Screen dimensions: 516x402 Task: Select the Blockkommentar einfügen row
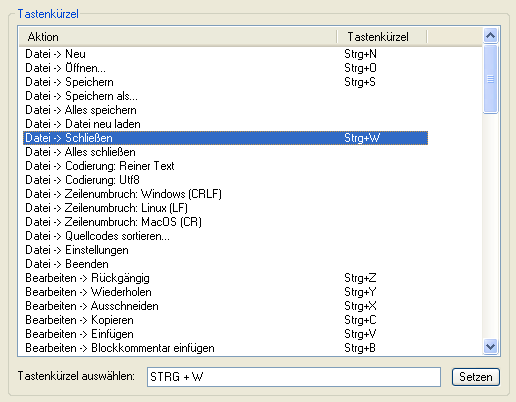pyautogui.click(x=225, y=348)
